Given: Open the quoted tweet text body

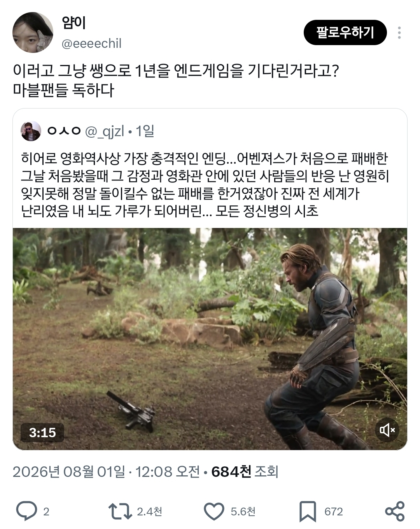Looking at the screenshot, I should (205, 185).
